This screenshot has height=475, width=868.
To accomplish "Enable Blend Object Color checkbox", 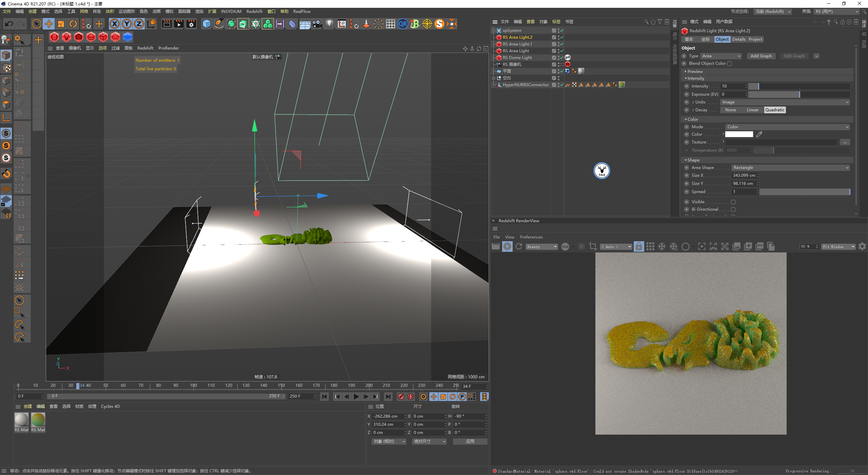I will pos(730,63).
